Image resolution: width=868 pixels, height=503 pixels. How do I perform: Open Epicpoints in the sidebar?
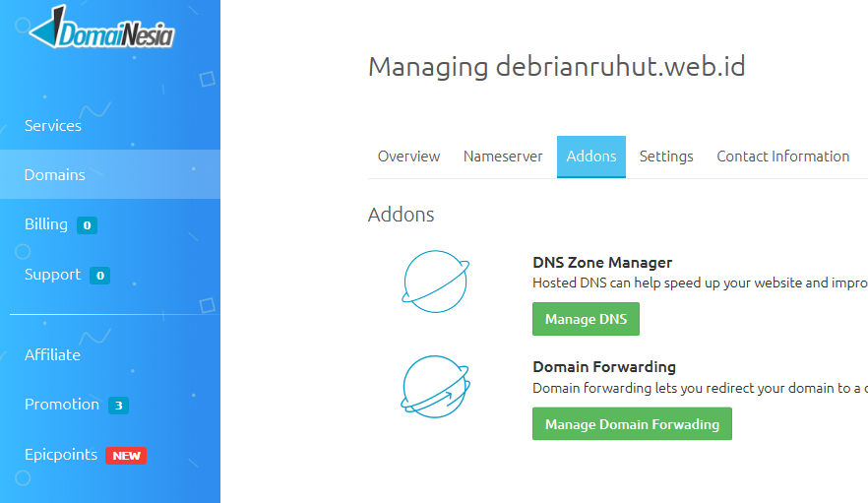(61, 455)
